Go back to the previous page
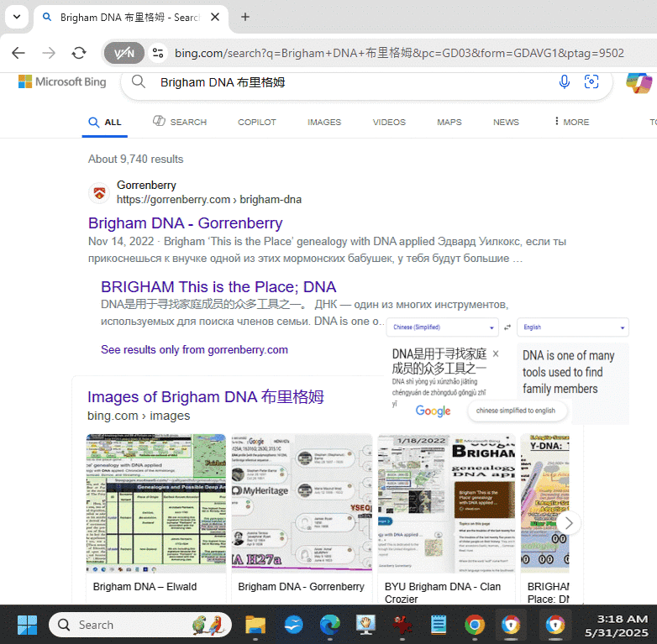657x644 pixels. 18,53
